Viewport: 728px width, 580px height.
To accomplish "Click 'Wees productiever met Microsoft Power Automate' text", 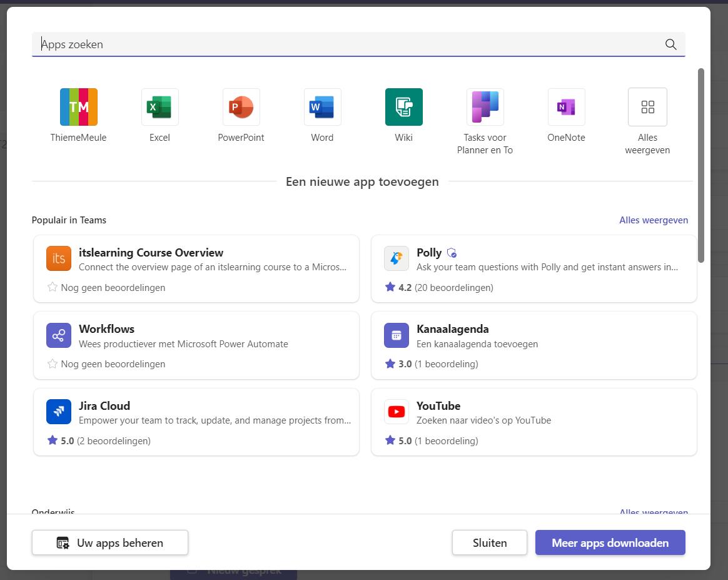I will click(183, 344).
